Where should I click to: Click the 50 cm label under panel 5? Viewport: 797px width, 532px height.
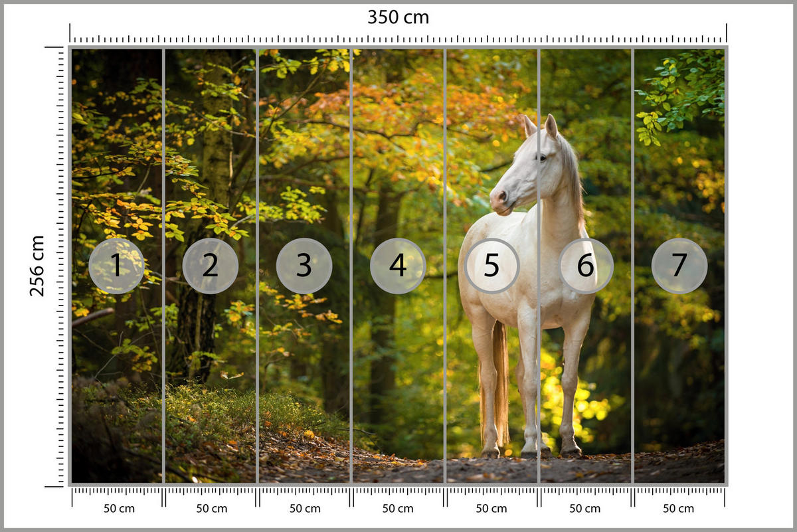click(x=491, y=508)
